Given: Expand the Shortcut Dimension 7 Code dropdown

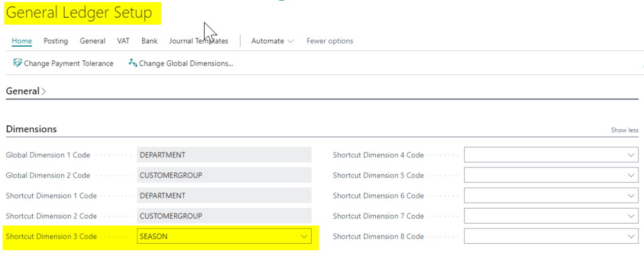Looking at the screenshot, I should coord(631,216).
